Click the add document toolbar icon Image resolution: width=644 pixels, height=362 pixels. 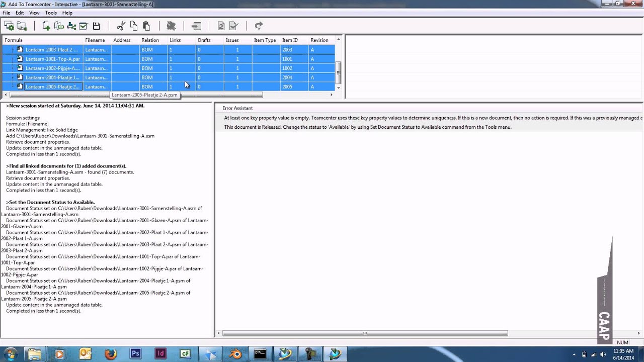click(x=46, y=26)
